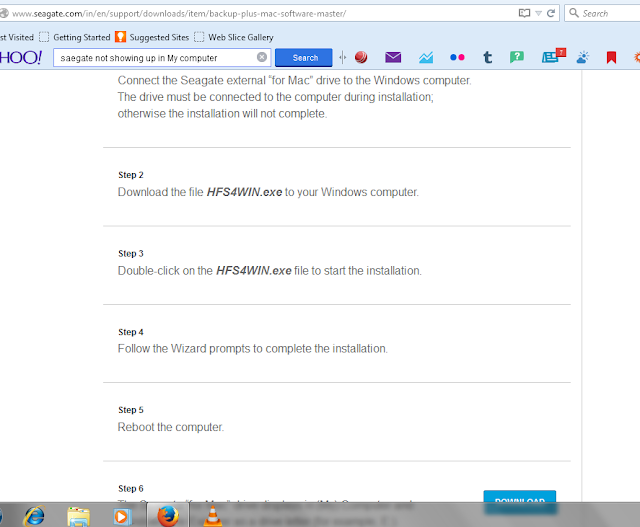640x527 pixels.
Task: Select Firefox in the taskbar
Action: click(168, 515)
